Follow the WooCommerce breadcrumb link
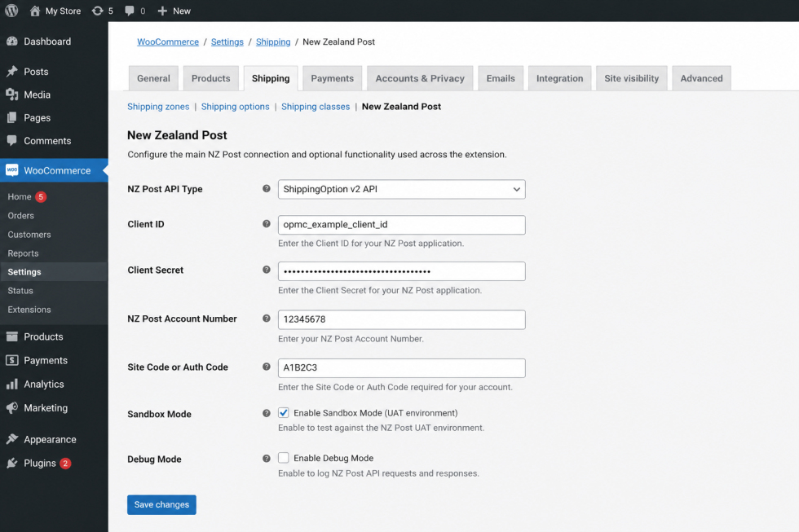Viewport: 799px width, 532px height. click(168, 42)
